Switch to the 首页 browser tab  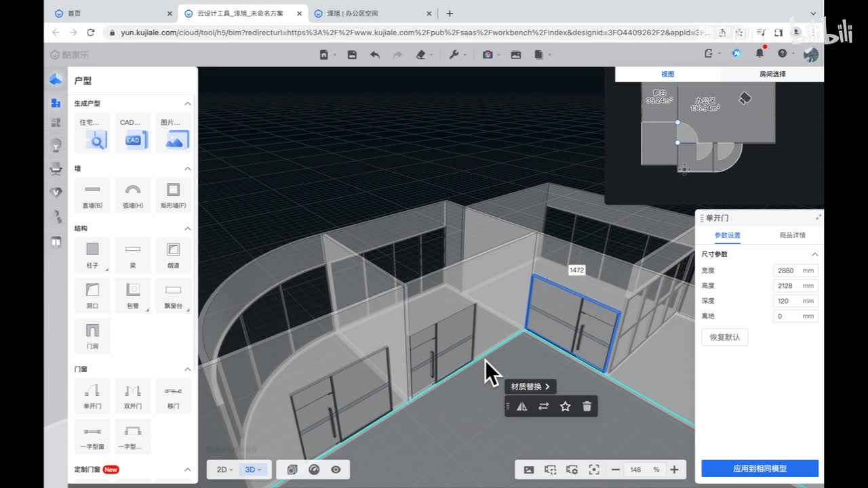pos(113,14)
